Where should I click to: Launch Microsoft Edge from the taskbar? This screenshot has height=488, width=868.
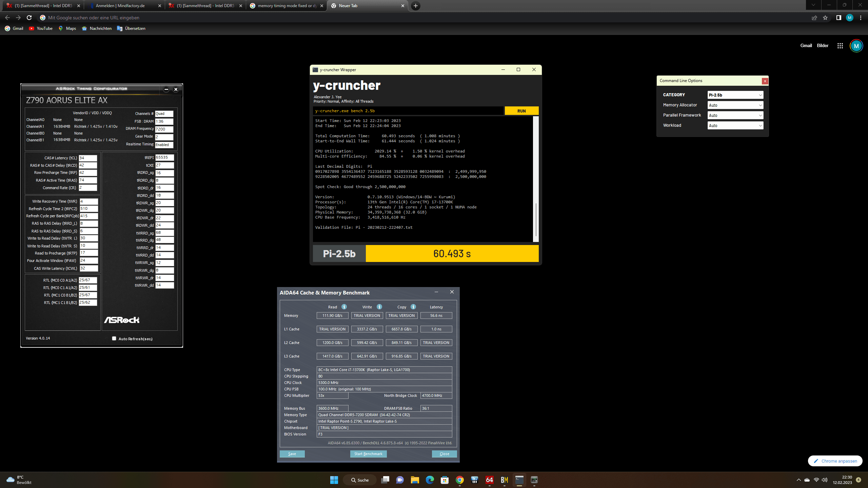click(x=430, y=480)
